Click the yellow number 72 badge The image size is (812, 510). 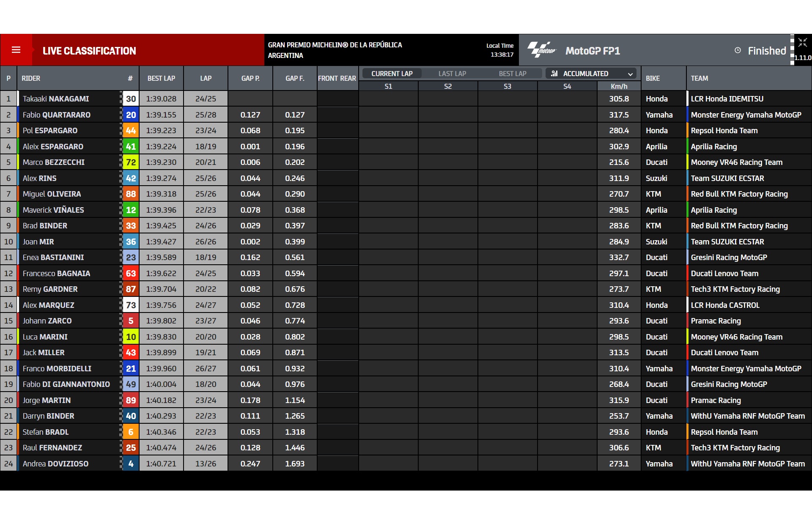click(x=131, y=162)
